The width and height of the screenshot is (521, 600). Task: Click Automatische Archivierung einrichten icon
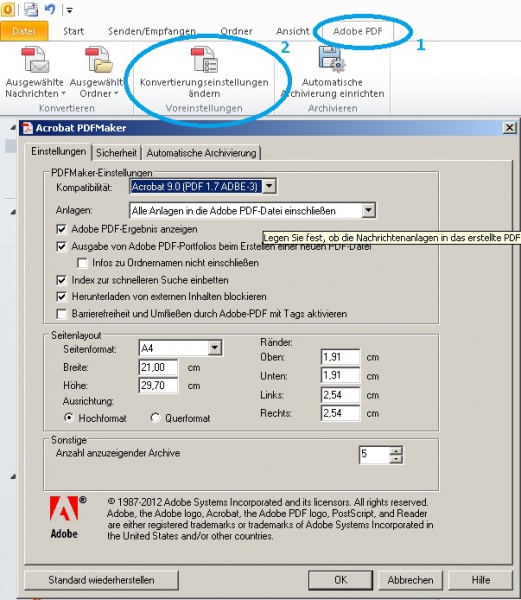pyautogui.click(x=332, y=59)
